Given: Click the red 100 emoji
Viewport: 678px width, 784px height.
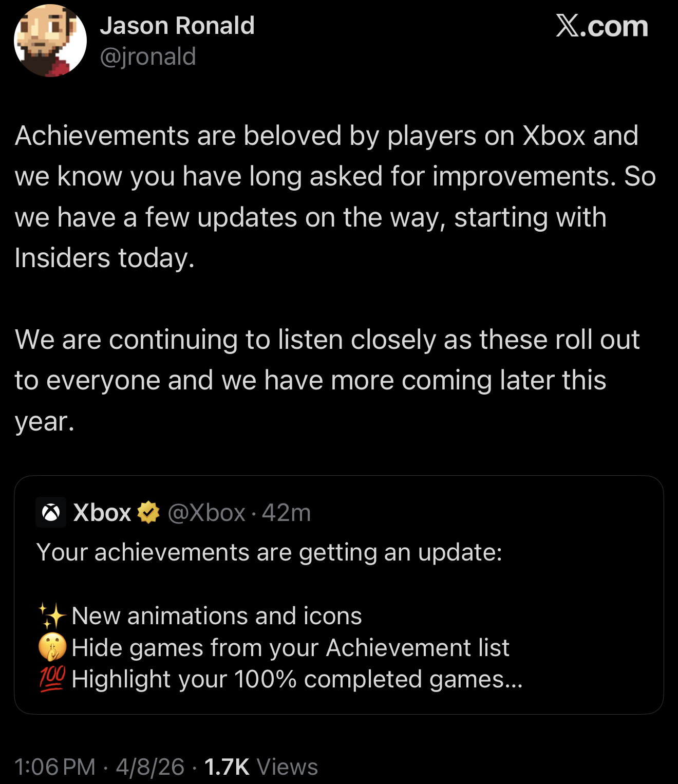Looking at the screenshot, I should (x=52, y=679).
